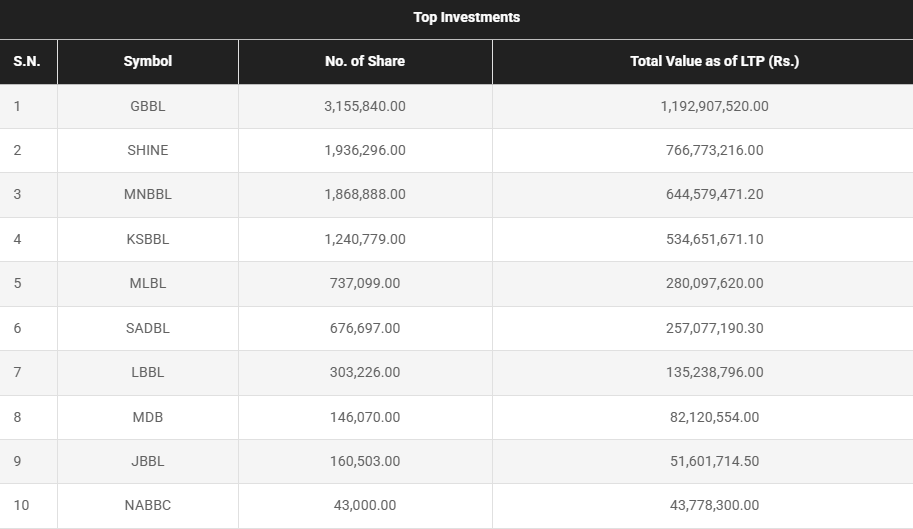Click GBBL share count 3,155,840.00

tap(365, 106)
